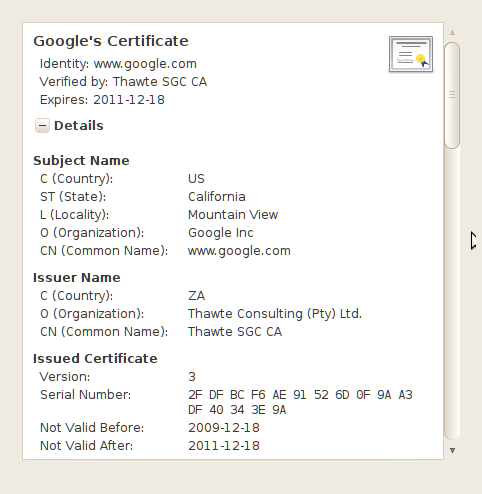This screenshot has height=494, width=482.
Task: Click the Not Valid After date value
Action: click(224, 446)
